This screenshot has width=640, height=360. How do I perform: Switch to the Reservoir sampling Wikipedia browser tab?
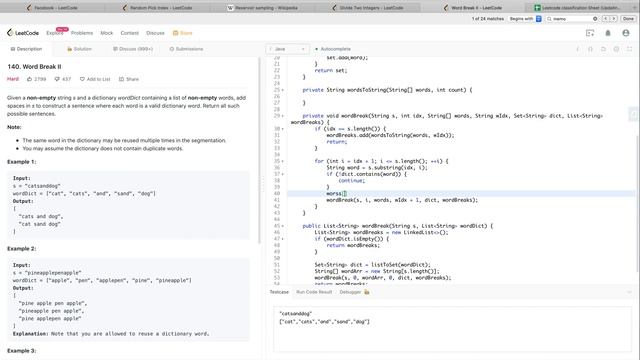pyautogui.click(x=262, y=7)
